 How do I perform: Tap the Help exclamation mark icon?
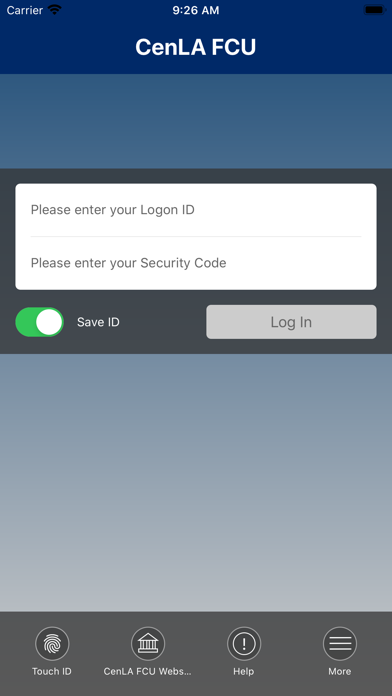pyautogui.click(x=244, y=644)
